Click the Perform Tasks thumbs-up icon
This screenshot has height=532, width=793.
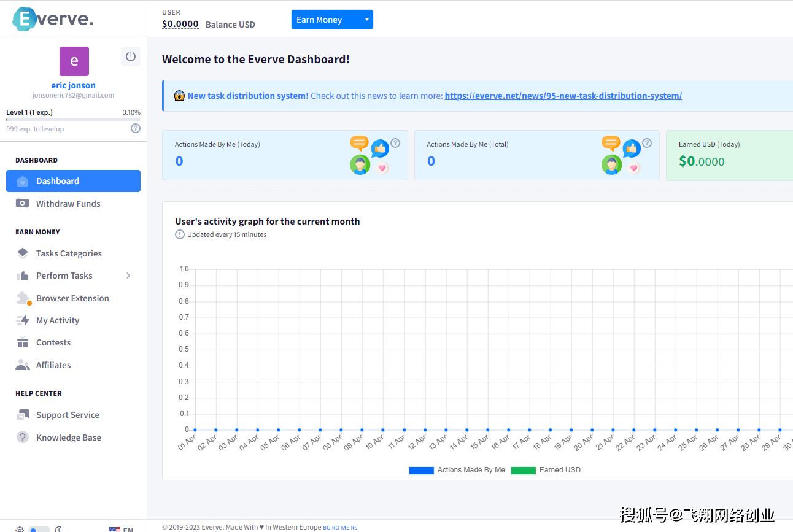point(23,276)
